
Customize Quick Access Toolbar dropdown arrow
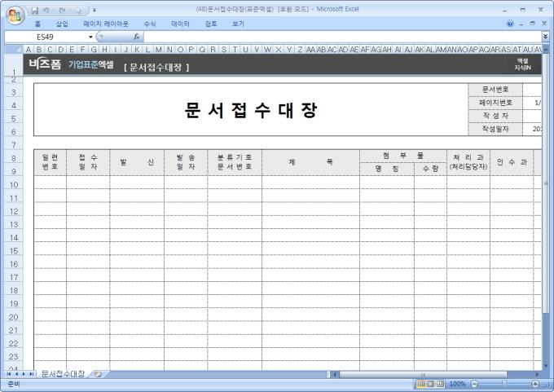pyautogui.click(x=95, y=11)
